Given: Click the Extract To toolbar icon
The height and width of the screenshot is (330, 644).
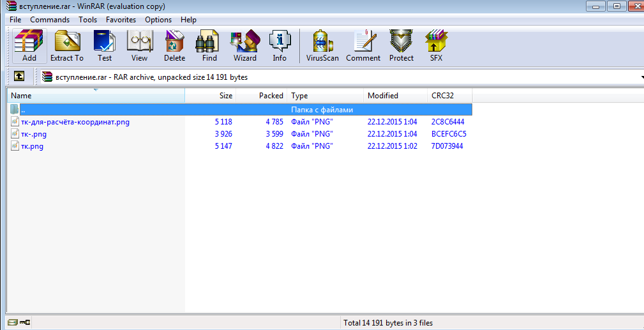Looking at the screenshot, I should click(67, 45).
